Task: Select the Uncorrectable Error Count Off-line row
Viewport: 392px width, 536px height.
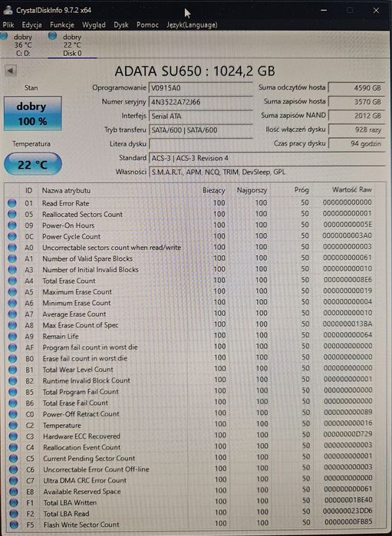Action: click(x=189, y=469)
